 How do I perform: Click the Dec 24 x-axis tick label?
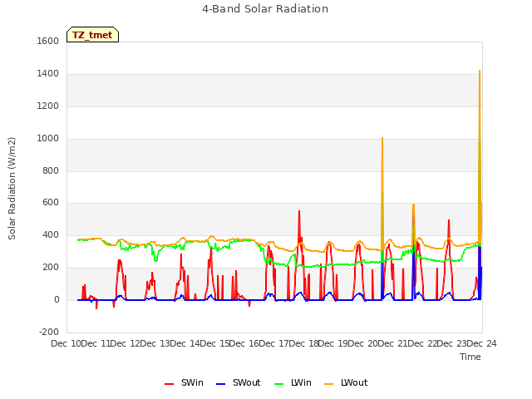point(482,343)
